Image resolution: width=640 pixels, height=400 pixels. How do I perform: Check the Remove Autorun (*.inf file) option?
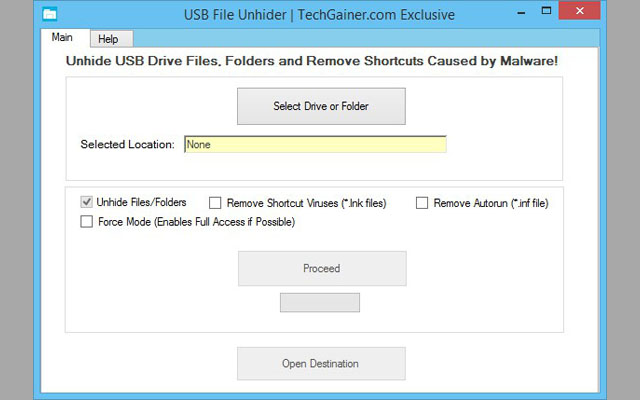422,203
